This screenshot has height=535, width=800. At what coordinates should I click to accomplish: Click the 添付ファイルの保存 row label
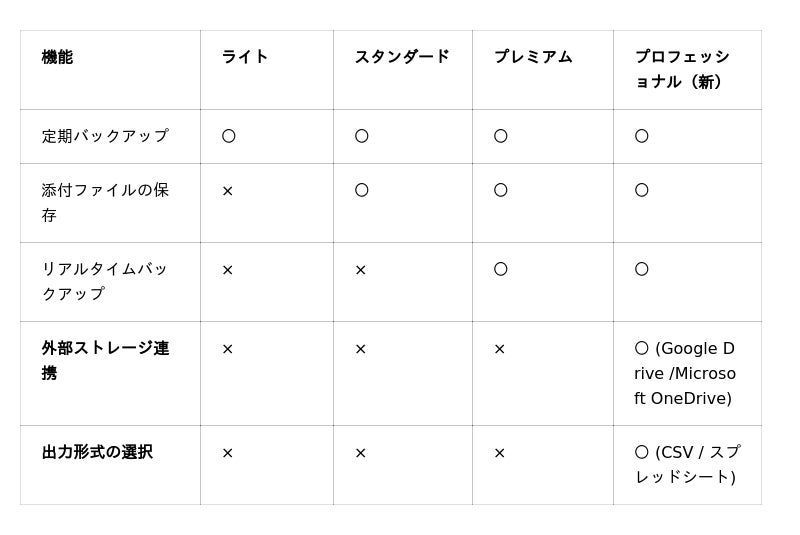105,202
